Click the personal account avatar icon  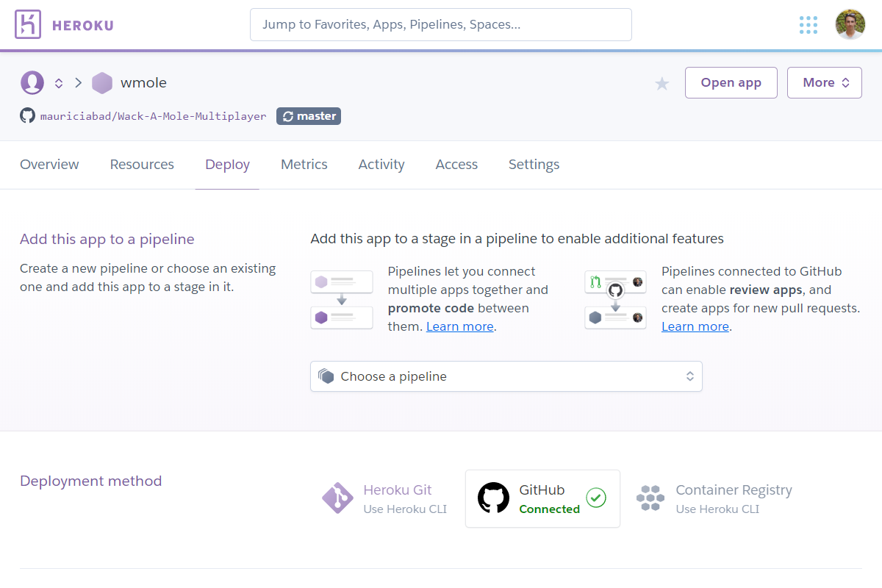click(32, 83)
